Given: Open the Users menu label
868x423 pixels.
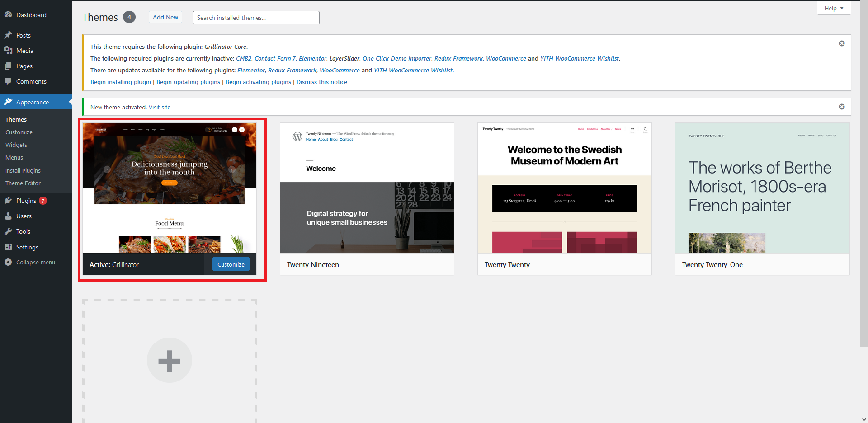Looking at the screenshot, I should 24,216.
